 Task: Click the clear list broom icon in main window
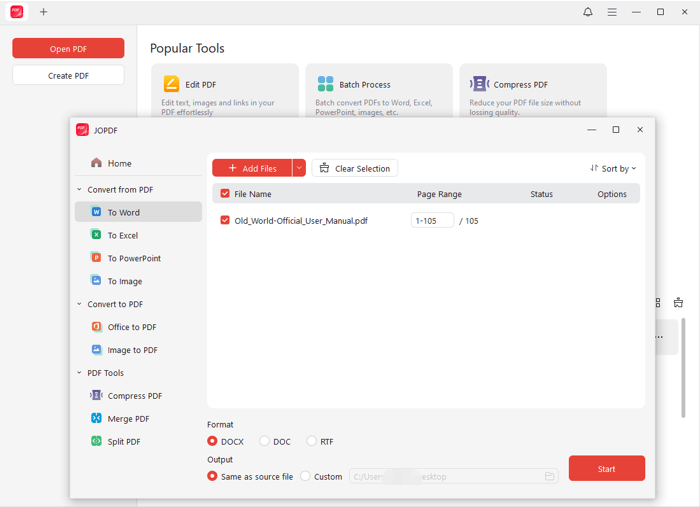[x=678, y=303]
